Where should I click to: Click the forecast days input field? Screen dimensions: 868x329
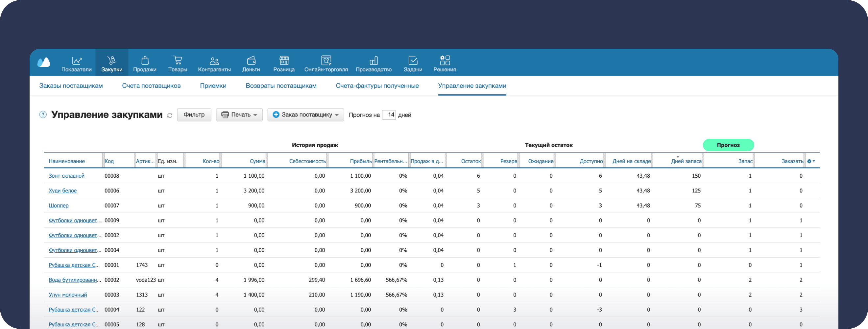point(389,114)
